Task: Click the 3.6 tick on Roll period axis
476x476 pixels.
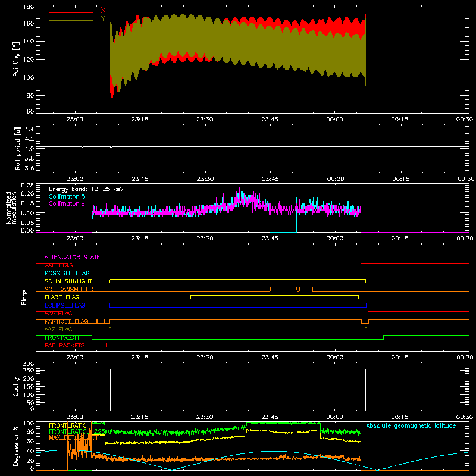Action: pos(29,168)
